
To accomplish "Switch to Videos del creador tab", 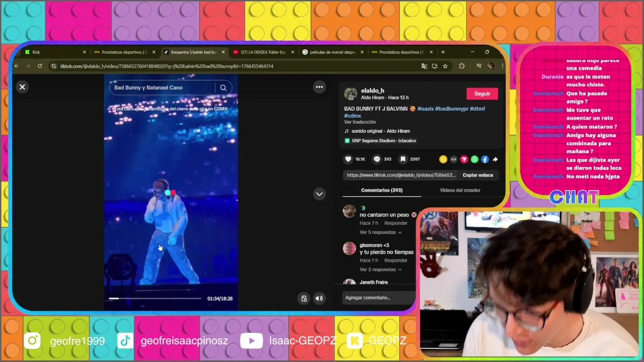I will (460, 190).
